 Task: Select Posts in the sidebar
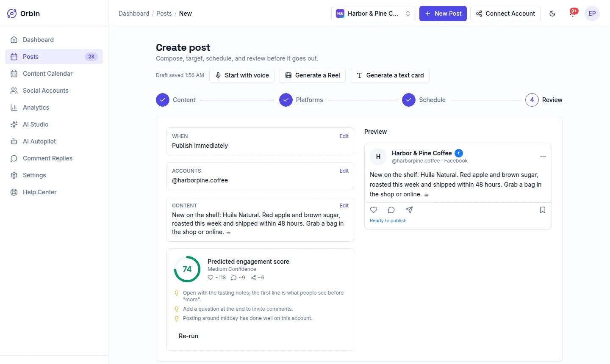(x=54, y=57)
